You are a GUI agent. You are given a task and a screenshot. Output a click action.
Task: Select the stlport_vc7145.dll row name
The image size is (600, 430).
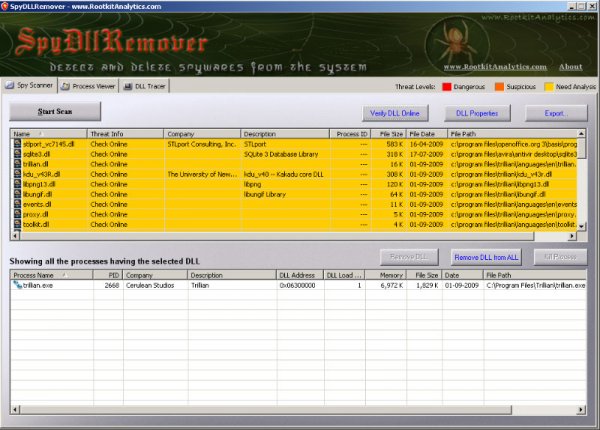pyautogui.click(x=49, y=144)
